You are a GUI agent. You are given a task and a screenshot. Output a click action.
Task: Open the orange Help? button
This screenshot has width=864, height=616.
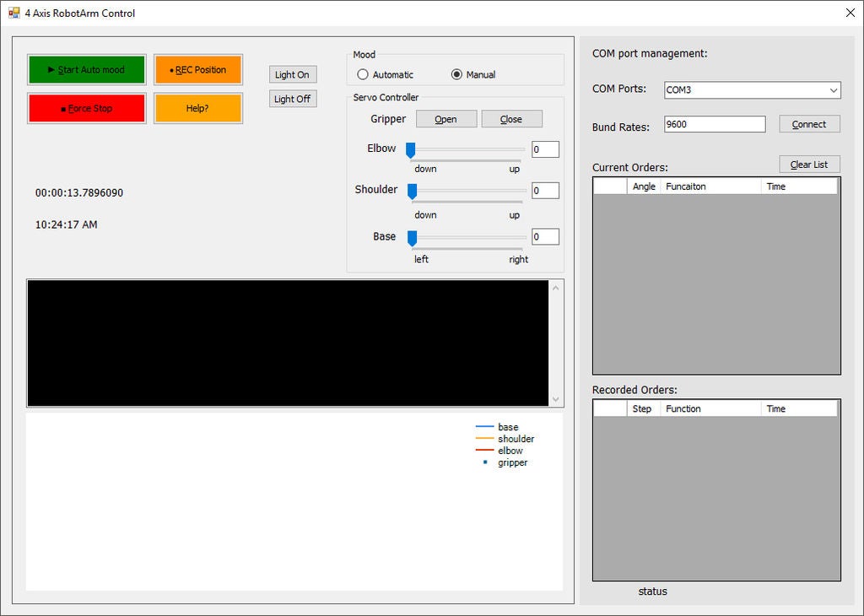tap(198, 109)
